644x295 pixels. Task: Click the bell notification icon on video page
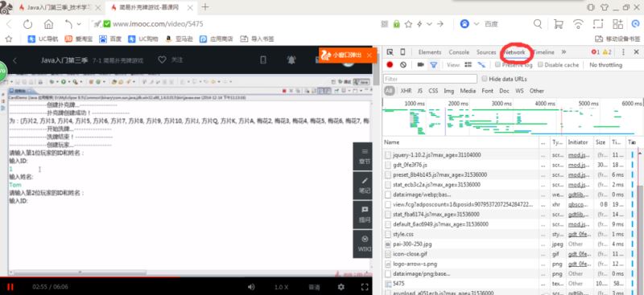[x=291, y=60]
